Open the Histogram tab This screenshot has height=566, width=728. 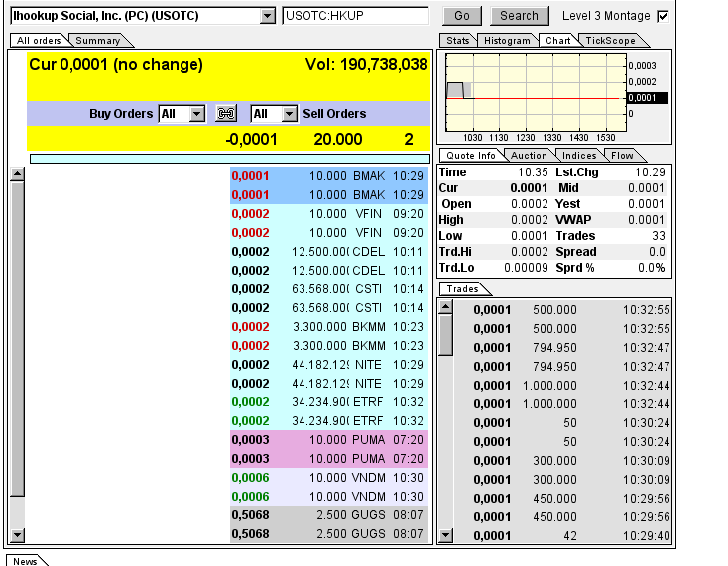point(506,41)
